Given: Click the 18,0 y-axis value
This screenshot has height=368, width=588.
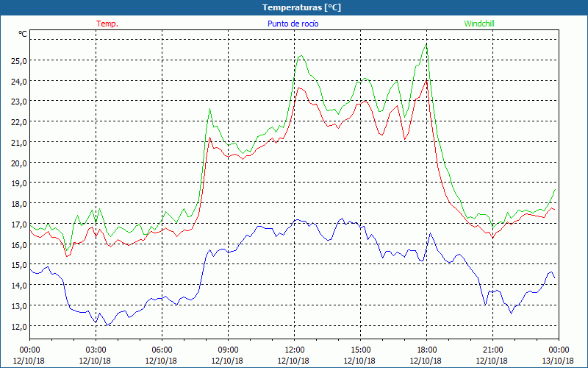Looking at the screenshot, I should tap(19, 204).
